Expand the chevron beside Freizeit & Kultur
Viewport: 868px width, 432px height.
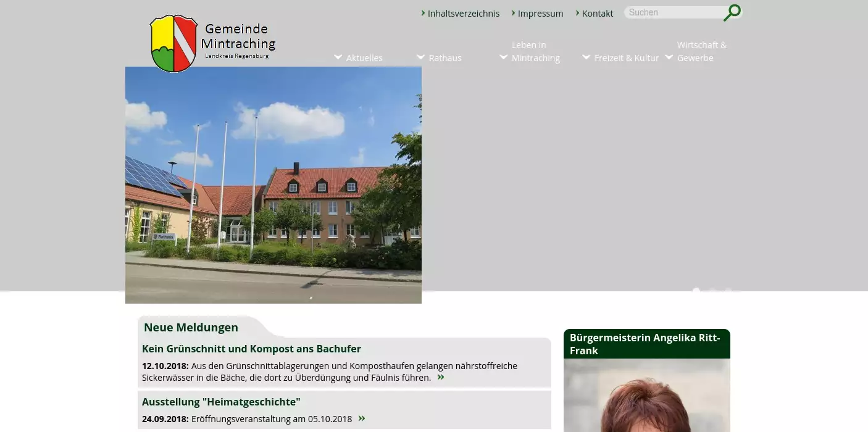coord(586,57)
